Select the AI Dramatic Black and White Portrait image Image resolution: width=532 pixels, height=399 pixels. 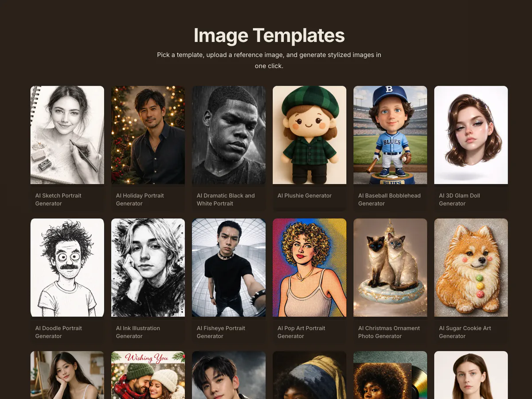coord(229,135)
